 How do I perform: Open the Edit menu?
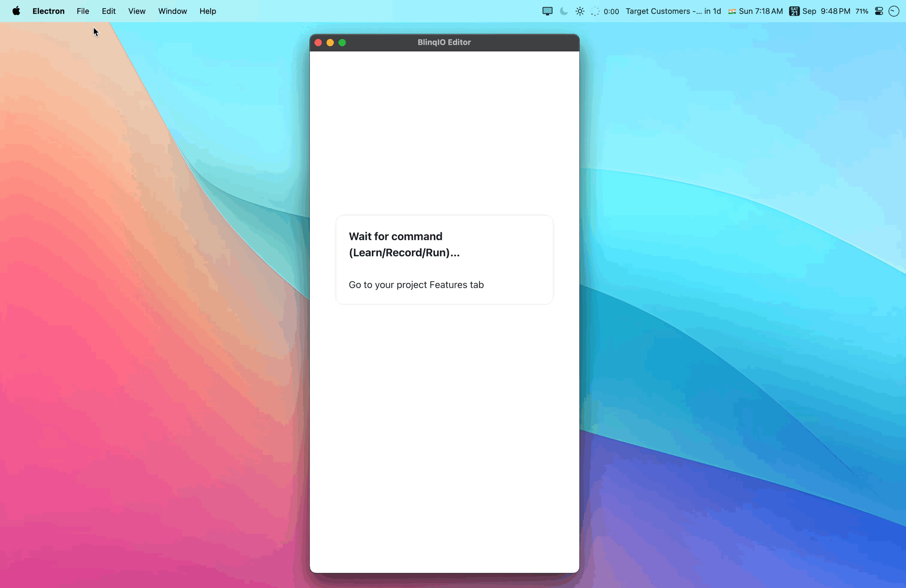pyautogui.click(x=109, y=11)
